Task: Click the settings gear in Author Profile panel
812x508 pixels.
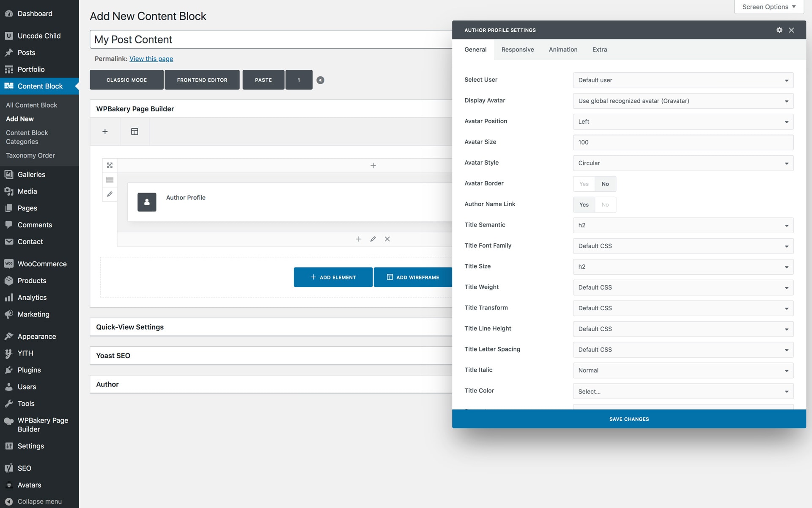Action: (x=779, y=30)
